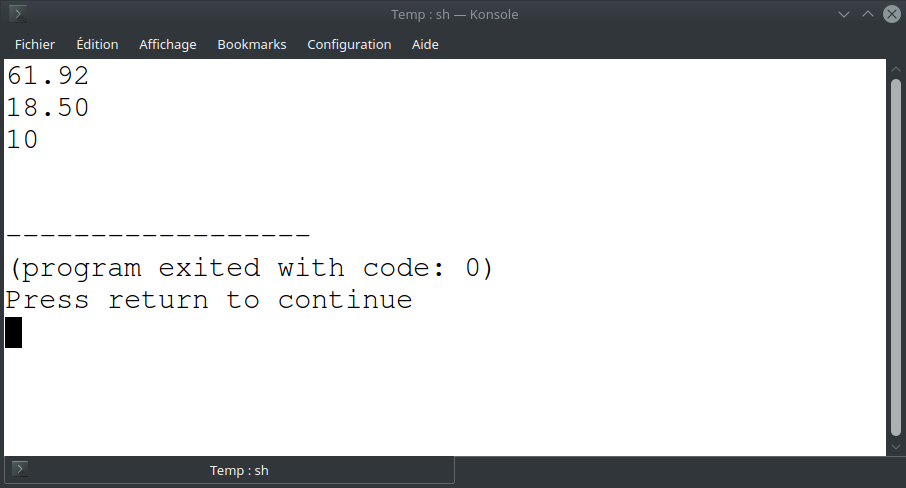Expand the Bookmarks menu
The height and width of the screenshot is (488, 906).
point(251,44)
